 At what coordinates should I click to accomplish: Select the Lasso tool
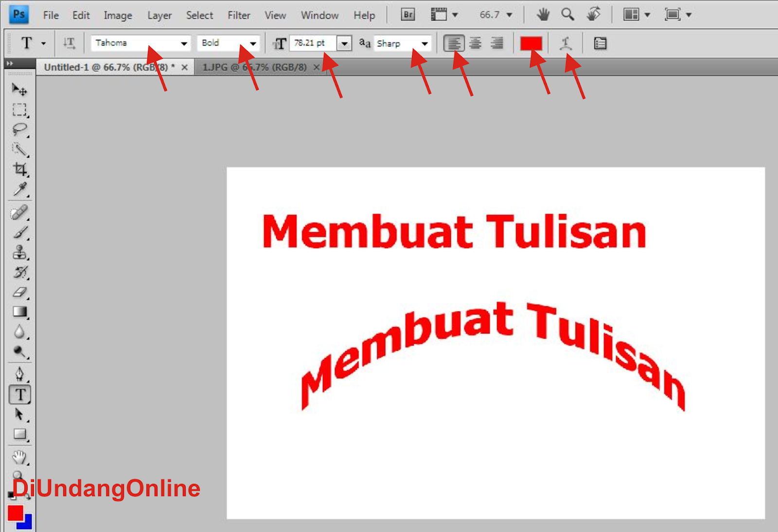pos(19,130)
